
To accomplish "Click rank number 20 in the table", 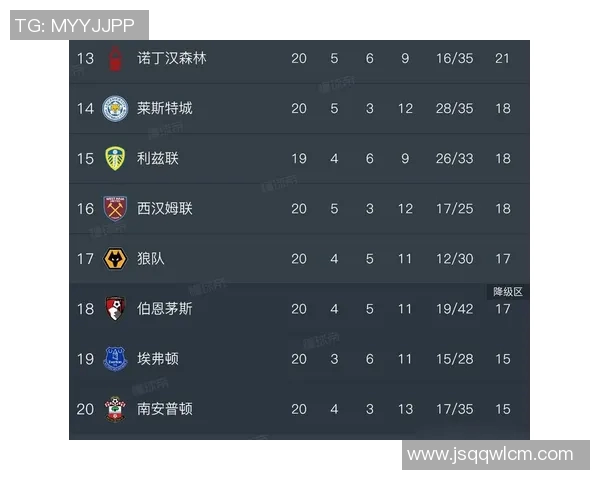I will [x=85, y=408].
